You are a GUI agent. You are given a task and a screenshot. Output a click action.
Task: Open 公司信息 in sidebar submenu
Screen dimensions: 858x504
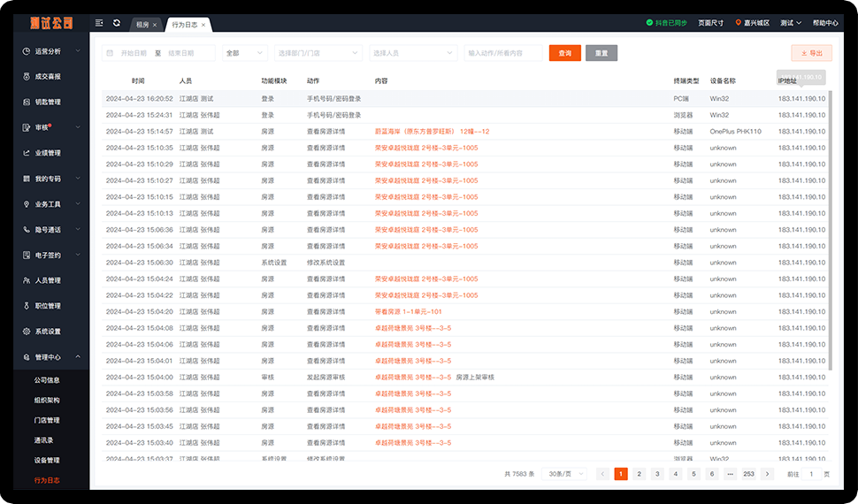tap(47, 380)
